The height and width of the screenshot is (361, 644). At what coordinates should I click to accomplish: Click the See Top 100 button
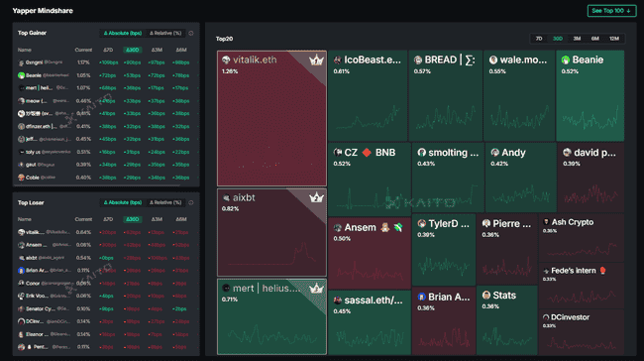611,11
